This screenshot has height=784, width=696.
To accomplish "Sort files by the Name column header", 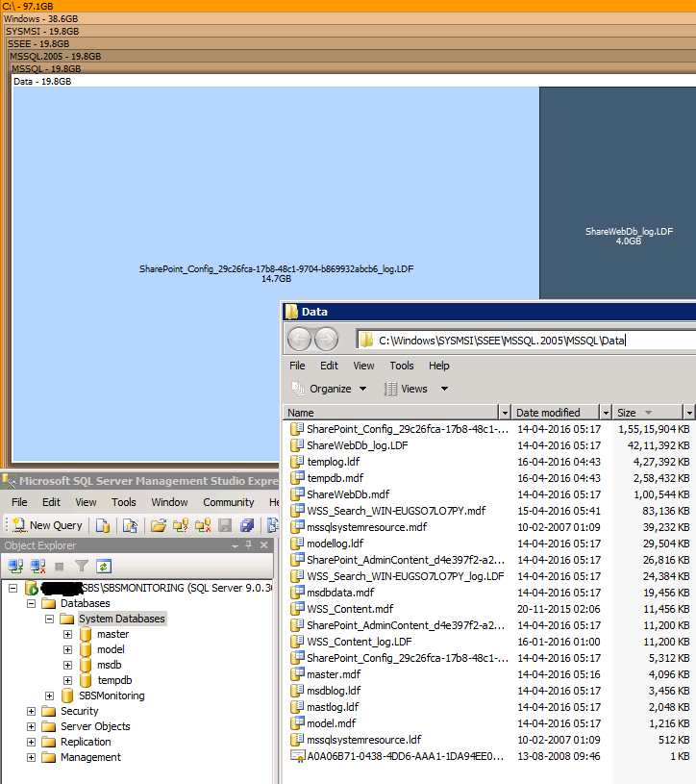I will [x=391, y=413].
